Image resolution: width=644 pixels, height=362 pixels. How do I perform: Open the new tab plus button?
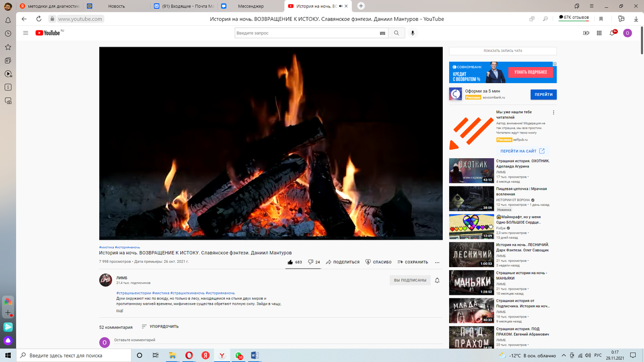(361, 6)
